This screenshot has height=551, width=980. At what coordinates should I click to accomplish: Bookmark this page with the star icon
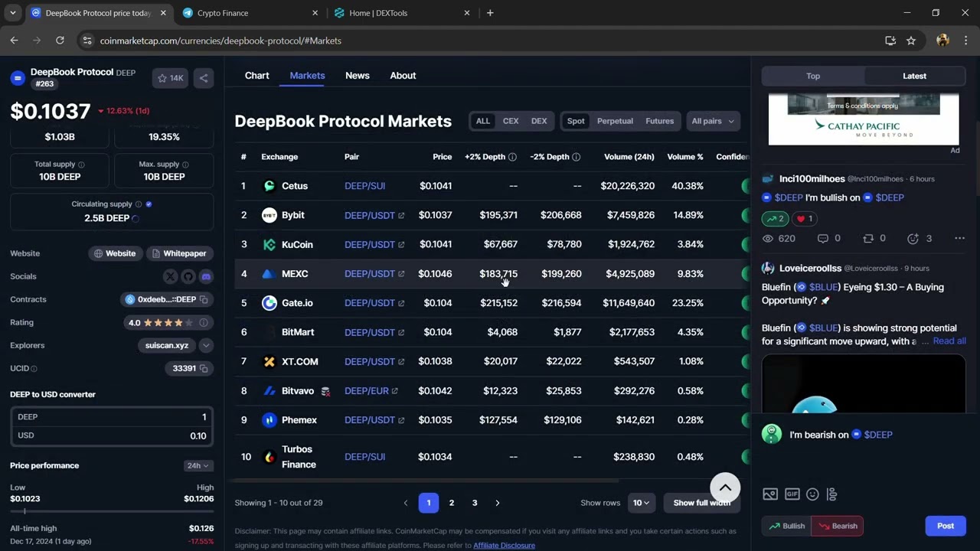(911, 41)
